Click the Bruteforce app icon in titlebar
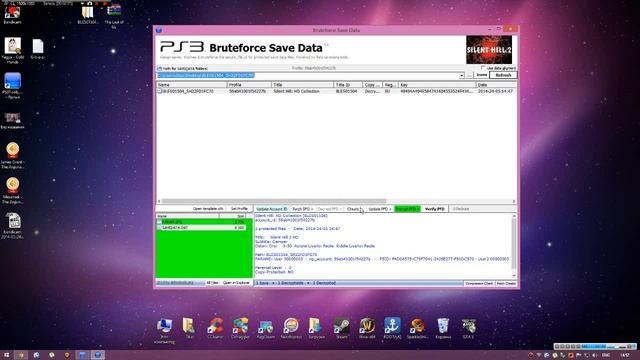Image resolution: width=640 pixels, height=360 pixels. click(x=159, y=30)
